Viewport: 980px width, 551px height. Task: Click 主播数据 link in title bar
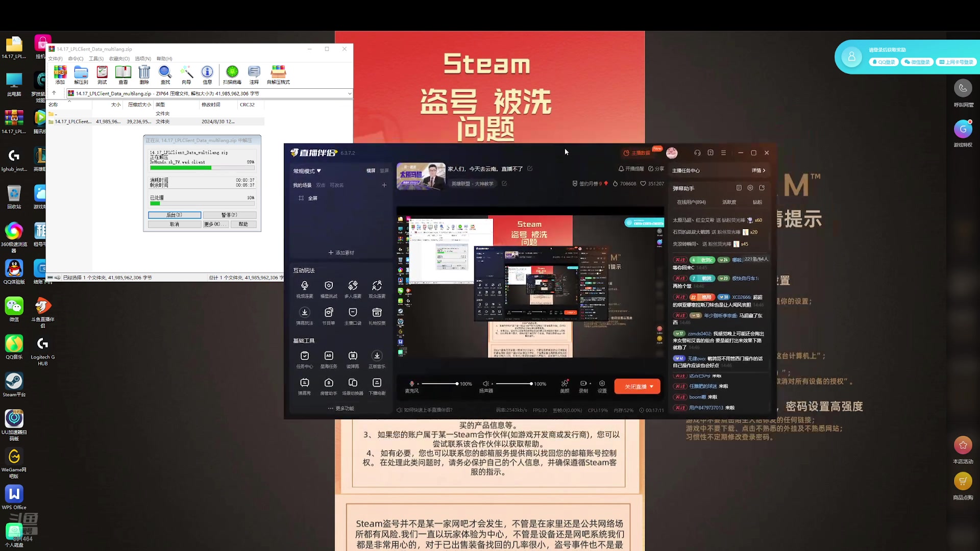(638, 153)
